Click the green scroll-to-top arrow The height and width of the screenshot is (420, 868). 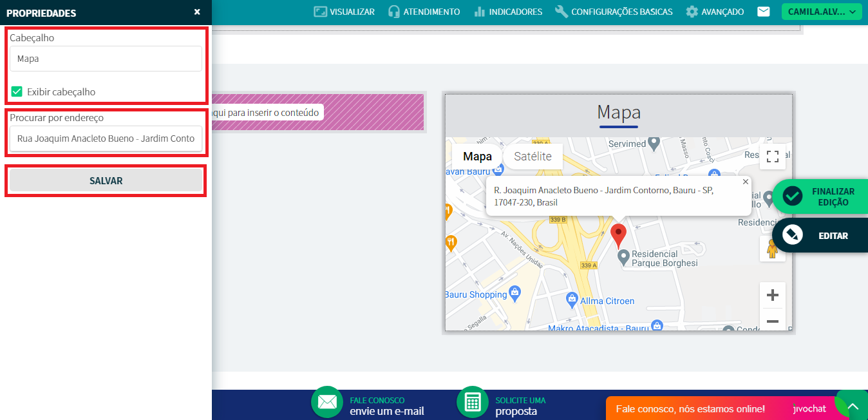[x=853, y=406]
